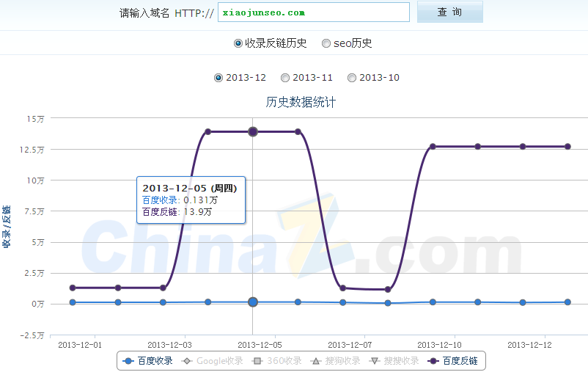Select the seo历史 radio option
The image size is (588, 372).
326,43
